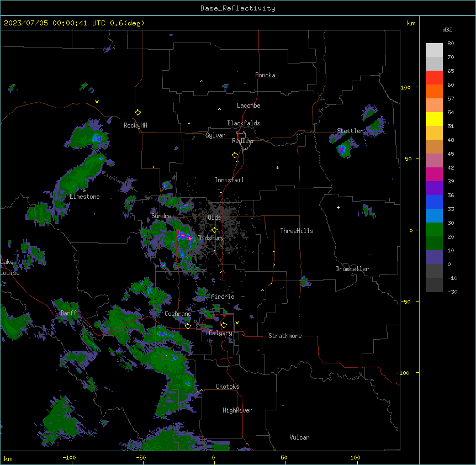The width and height of the screenshot is (476, 465).
Task: Click the 100 km mark on right axis
Action: click(x=405, y=87)
